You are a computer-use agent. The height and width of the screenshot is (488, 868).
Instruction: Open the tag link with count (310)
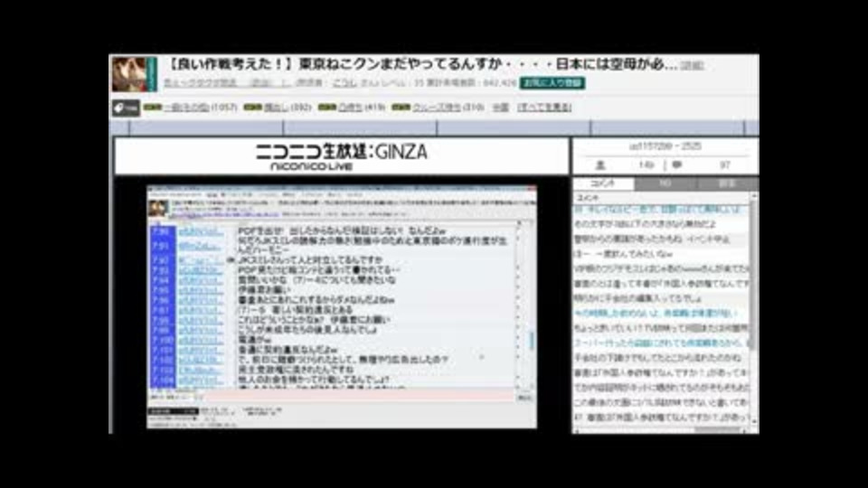[436, 108]
